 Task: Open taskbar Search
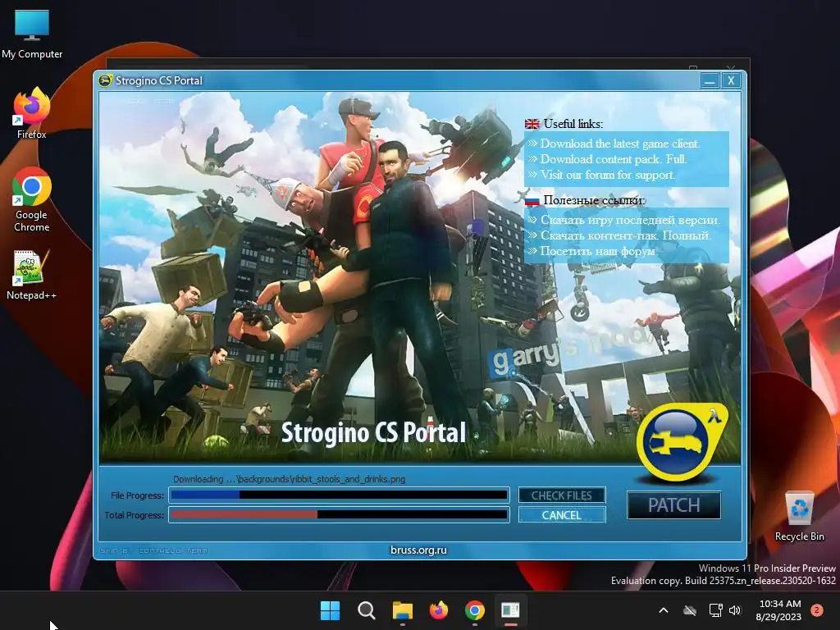(367, 610)
